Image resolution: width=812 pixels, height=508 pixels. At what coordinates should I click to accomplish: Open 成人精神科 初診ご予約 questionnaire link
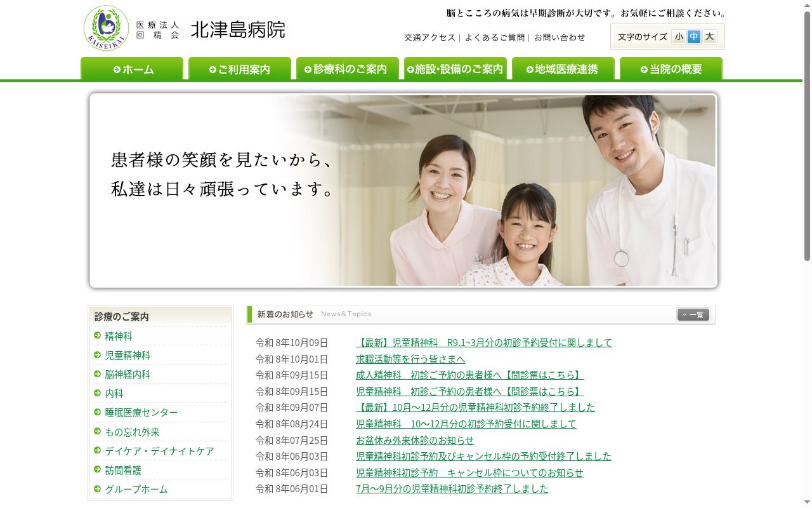pyautogui.click(x=469, y=375)
